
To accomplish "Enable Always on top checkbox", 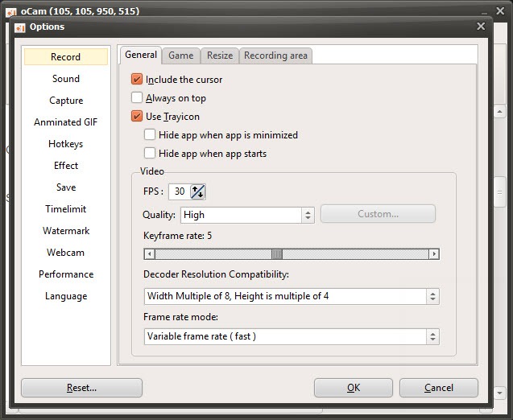I will (x=137, y=97).
